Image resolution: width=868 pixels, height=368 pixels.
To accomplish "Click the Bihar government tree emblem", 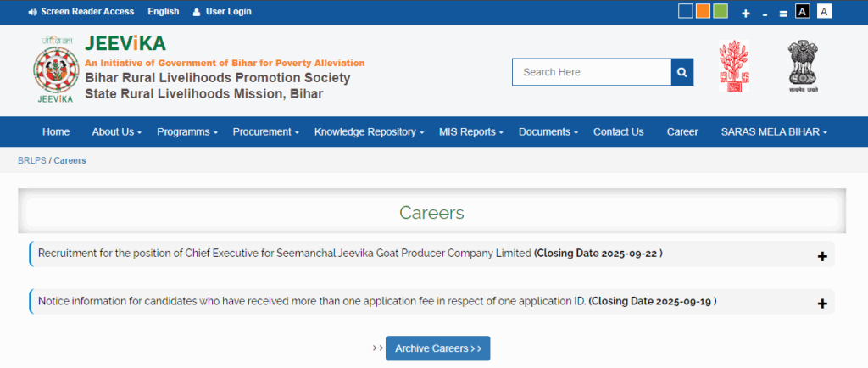I will pyautogui.click(x=734, y=66).
